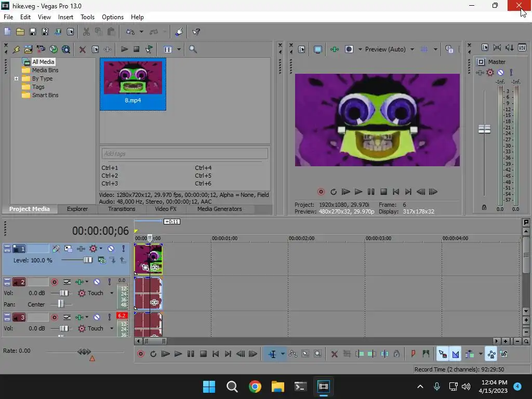Open the File menu
This screenshot has width=532, height=399.
[8, 17]
